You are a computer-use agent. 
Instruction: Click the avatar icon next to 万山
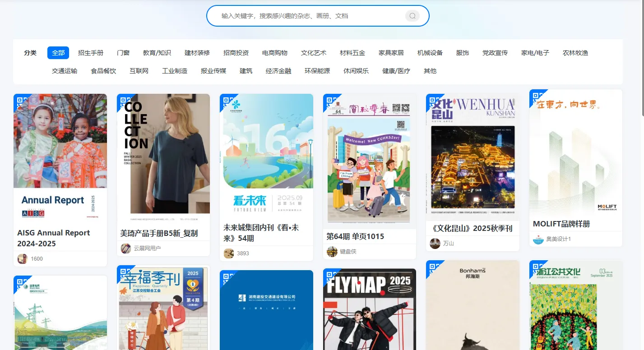(x=435, y=244)
